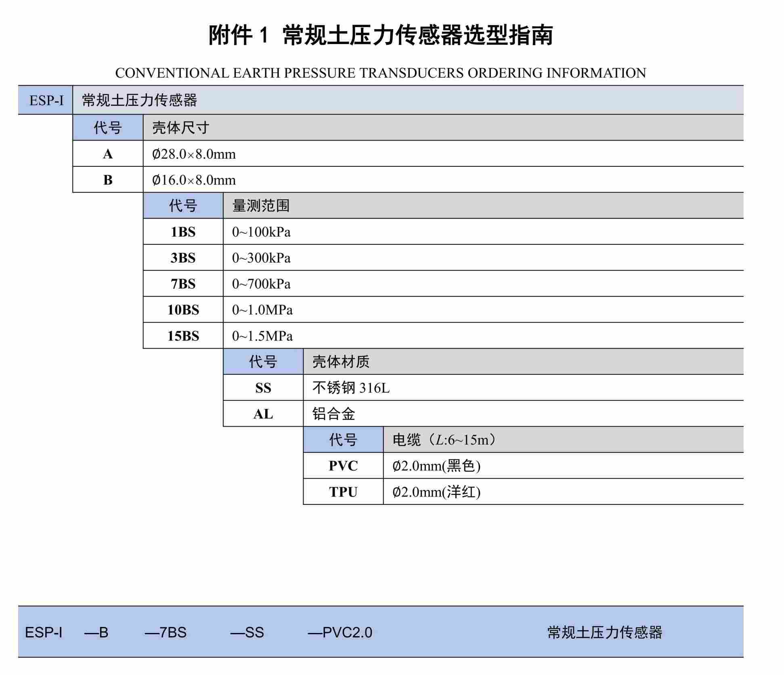Viewport: 784px width, 675px height.
Task: Click the 壳体材质 column header
Action: [x=341, y=362]
